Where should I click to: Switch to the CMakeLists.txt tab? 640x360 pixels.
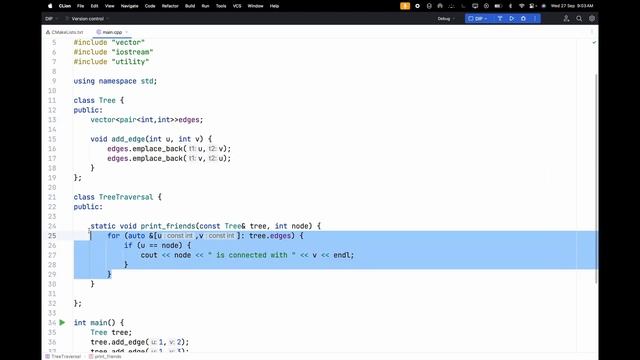click(64, 32)
